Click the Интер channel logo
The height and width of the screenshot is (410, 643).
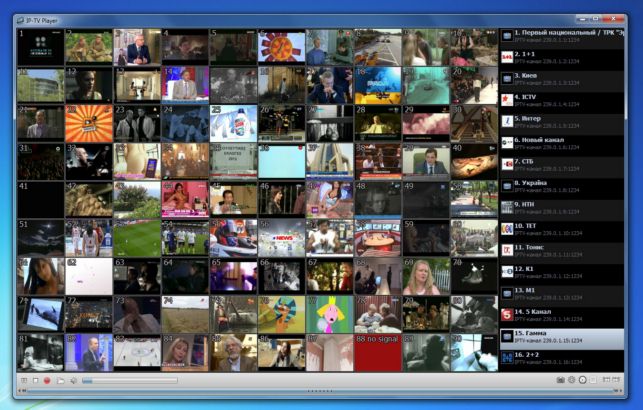point(507,121)
